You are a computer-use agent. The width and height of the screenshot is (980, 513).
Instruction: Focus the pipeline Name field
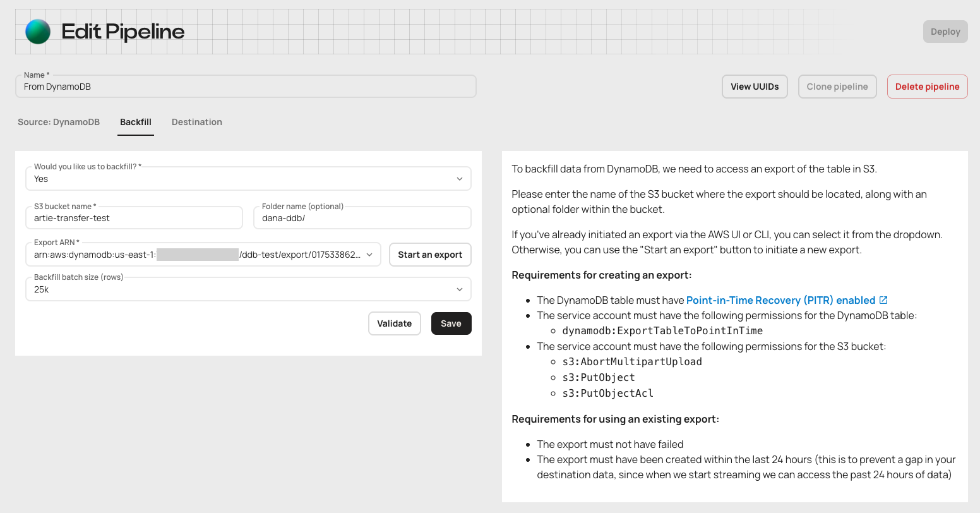pos(246,87)
